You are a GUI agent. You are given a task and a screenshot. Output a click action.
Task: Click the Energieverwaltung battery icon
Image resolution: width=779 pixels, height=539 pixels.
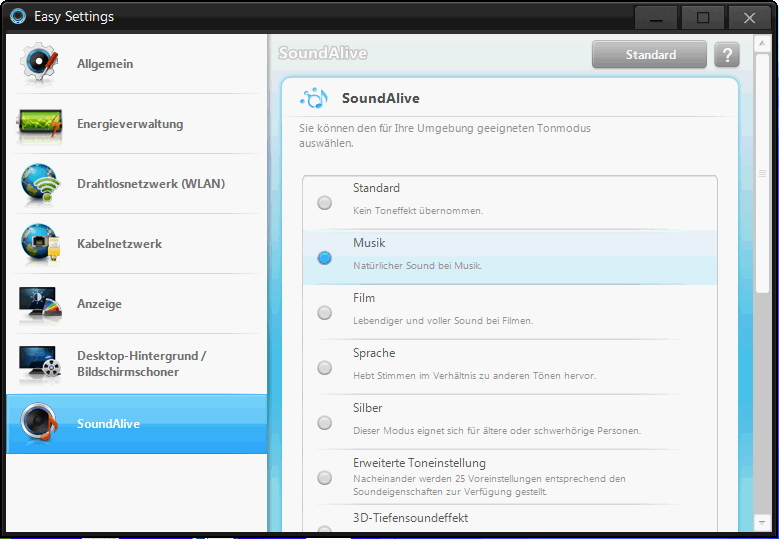tap(40, 124)
